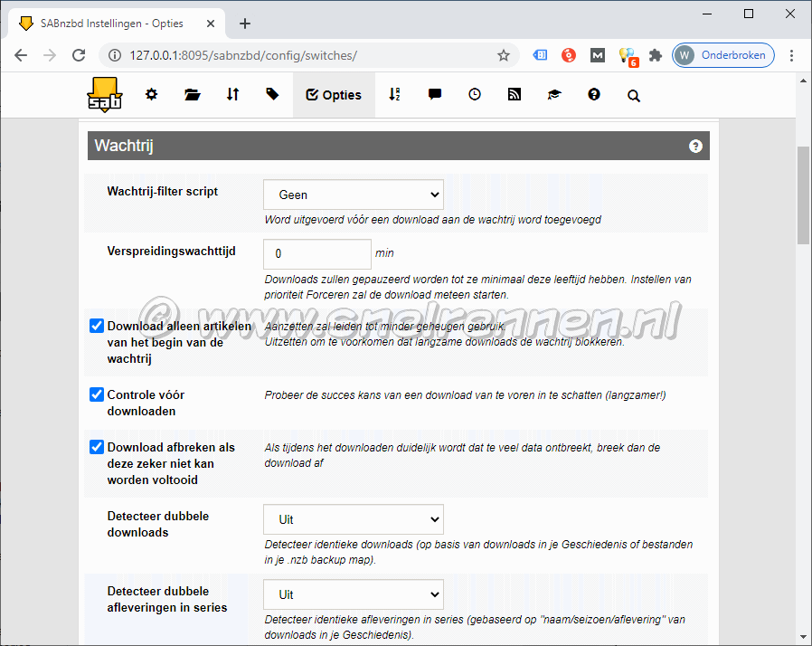Viewport: 812px width, 646px height.
Task: Open Special settings graduation cap icon
Action: (x=554, y=94)
